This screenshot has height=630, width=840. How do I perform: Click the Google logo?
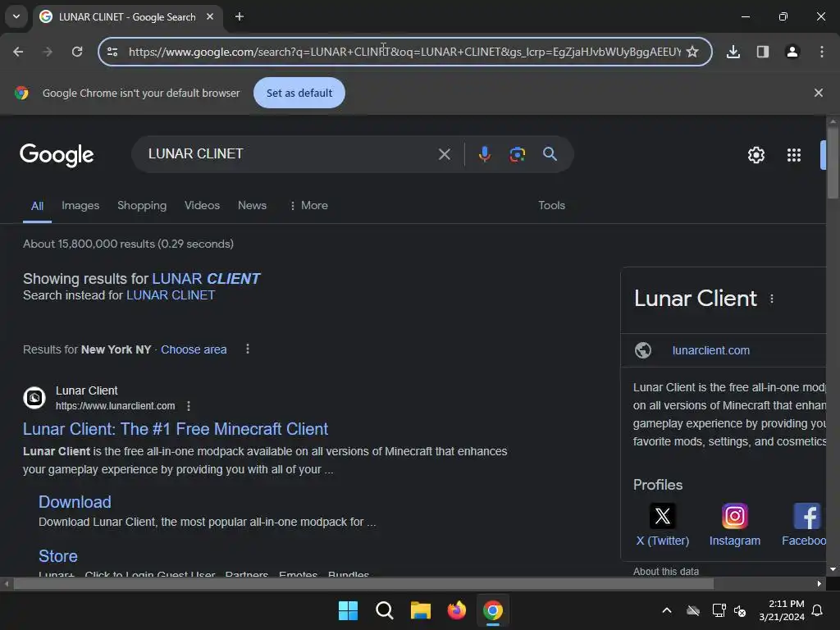(x=57, y=155)
